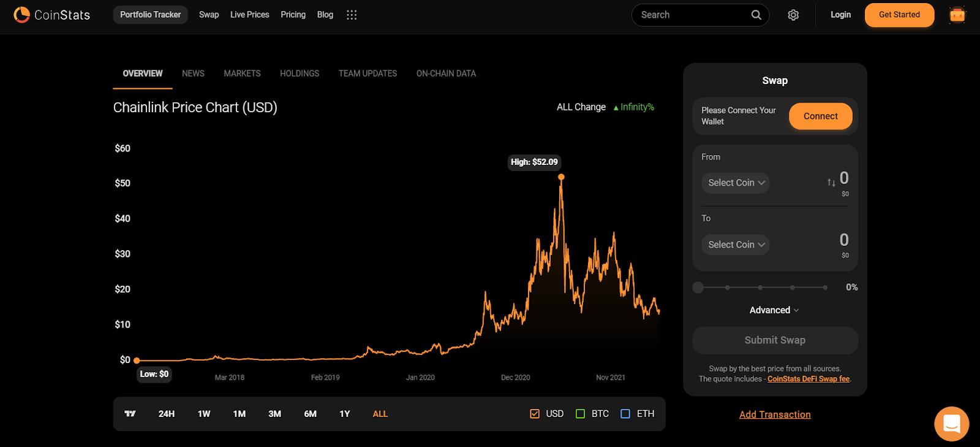The width and height of the screenshot is (980, 447).
Task: Open Live Prices in the top nav
Action: 250,15
